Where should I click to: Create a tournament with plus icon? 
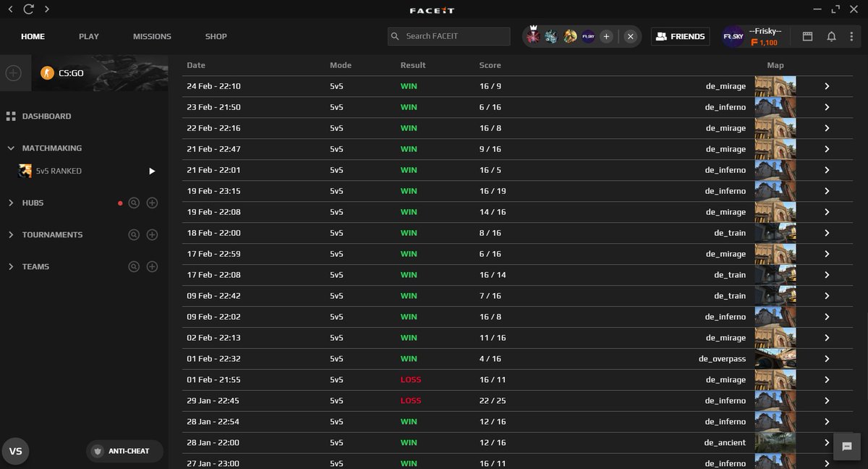[152, 235]
